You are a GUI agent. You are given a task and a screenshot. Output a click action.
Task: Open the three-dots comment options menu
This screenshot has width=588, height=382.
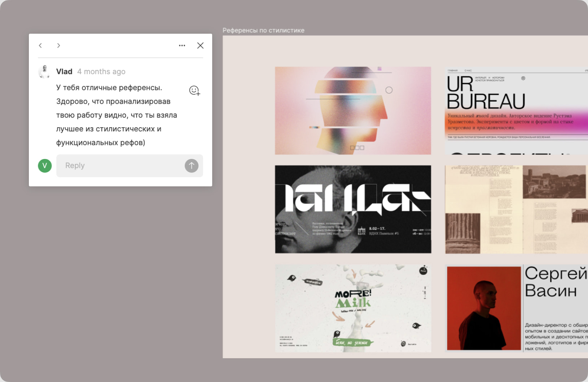tap(182, 45)
